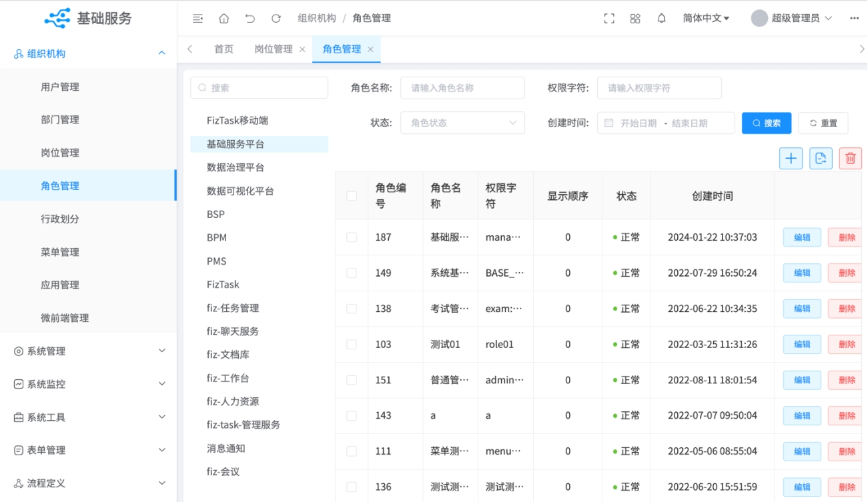Export roles with file export icon
The height and width of the screenshot is (502, 868).
tap(821, 158)
